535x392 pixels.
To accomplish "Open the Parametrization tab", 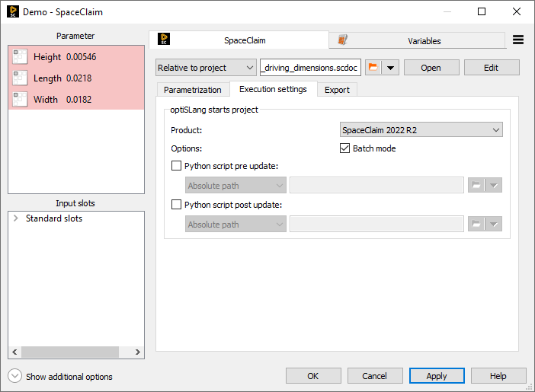I will tap(193, 90).
